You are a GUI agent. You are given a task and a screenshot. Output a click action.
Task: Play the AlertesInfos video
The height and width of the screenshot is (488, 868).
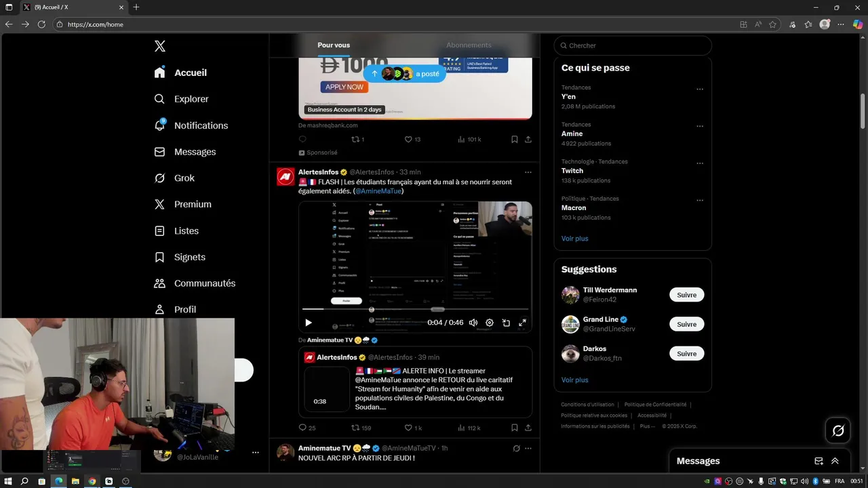(308, 323)
